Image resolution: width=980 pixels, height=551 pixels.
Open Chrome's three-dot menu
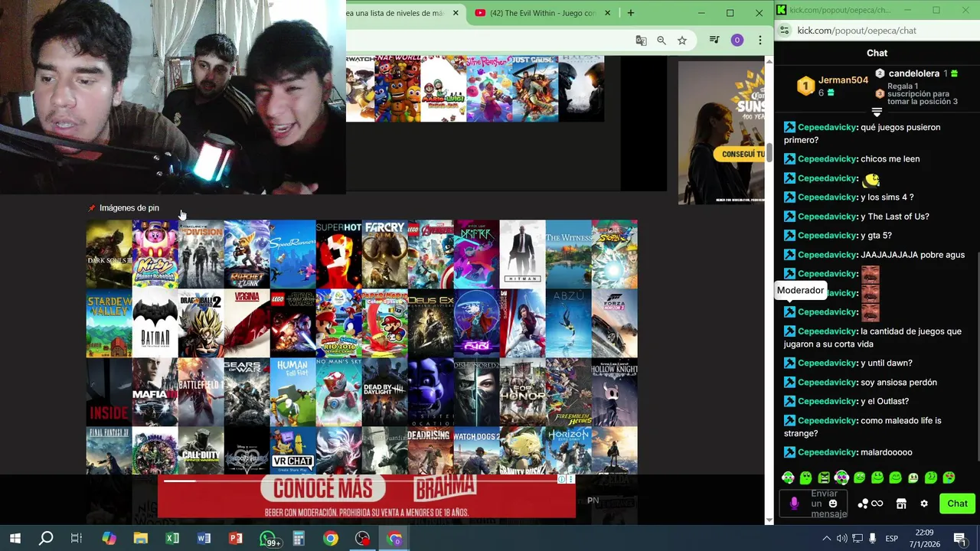click(760, 41)
